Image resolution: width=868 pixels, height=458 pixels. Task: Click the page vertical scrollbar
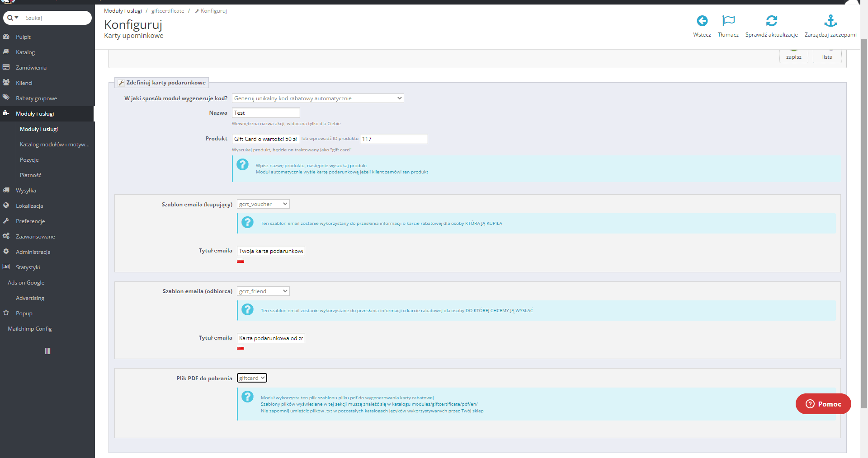(864, 224)
